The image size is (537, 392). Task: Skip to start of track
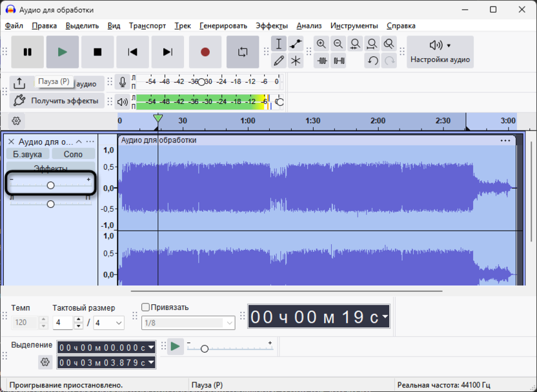(x=132, y=52)
